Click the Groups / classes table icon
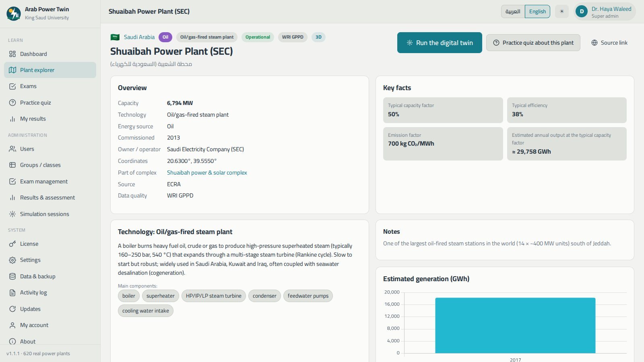The width and height of the screenshot is (644, 362). [12, 165]
